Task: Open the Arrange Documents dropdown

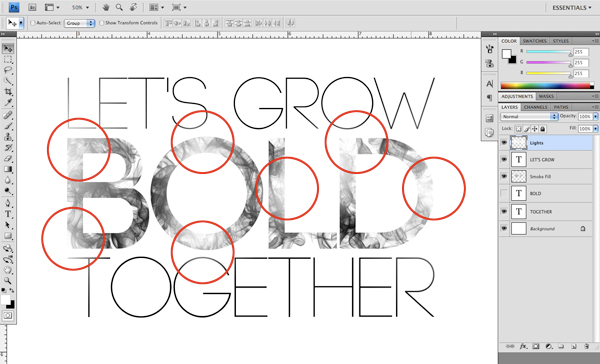Action: point(156,7)
